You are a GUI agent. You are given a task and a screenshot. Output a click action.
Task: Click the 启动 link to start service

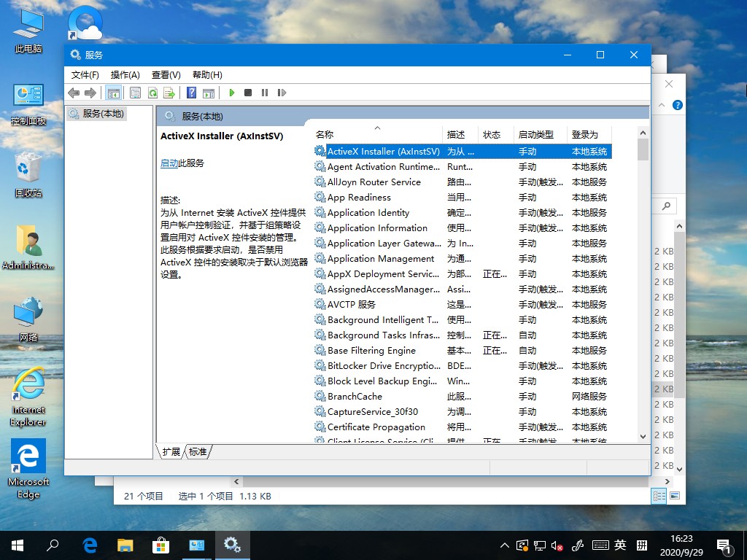click(169, 162)
